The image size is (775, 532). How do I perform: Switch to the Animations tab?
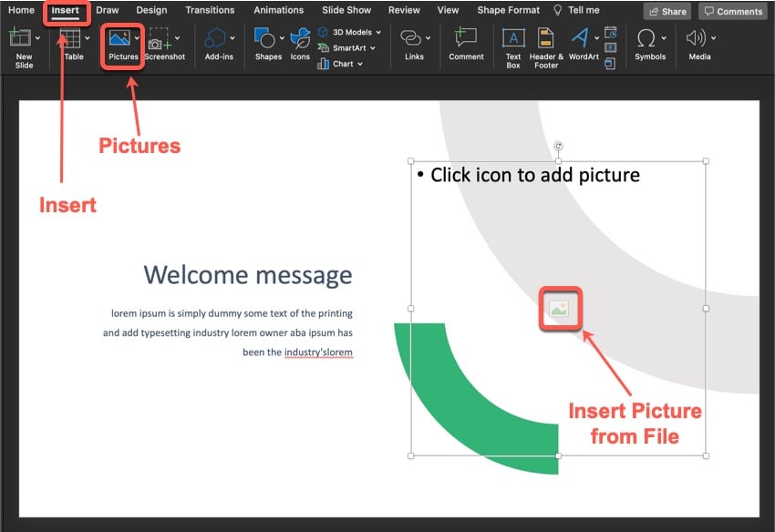coord(278,10)
